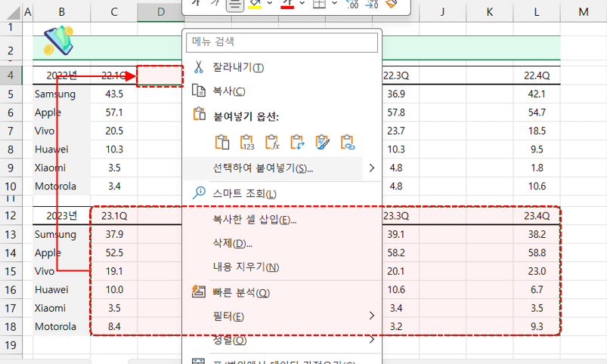Toggle italic in the mini toolbar

pos(215,3)
